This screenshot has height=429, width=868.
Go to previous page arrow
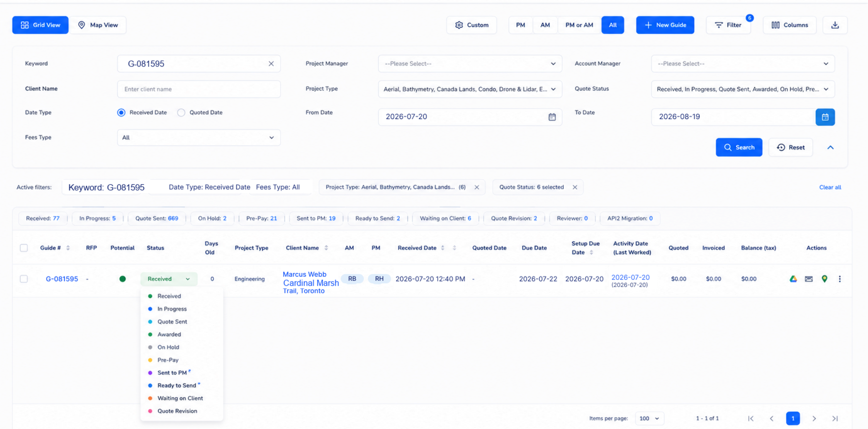pyautogui.click(x=772, y=418)
